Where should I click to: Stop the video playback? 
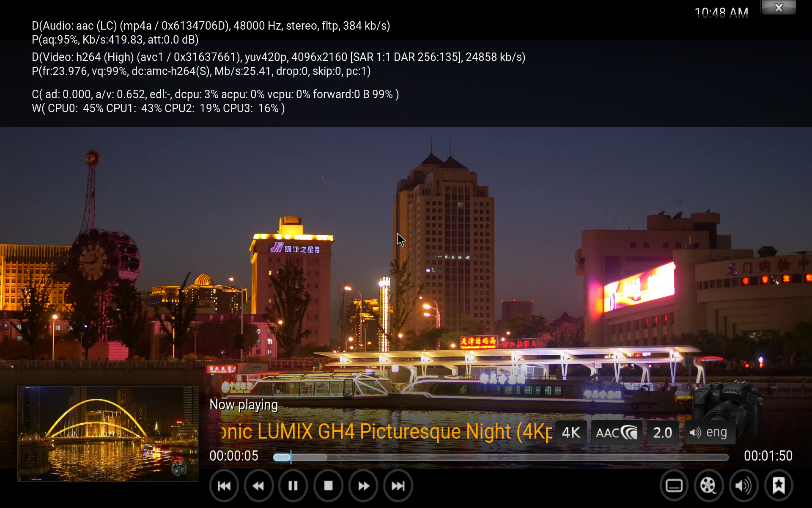[328, 486]
